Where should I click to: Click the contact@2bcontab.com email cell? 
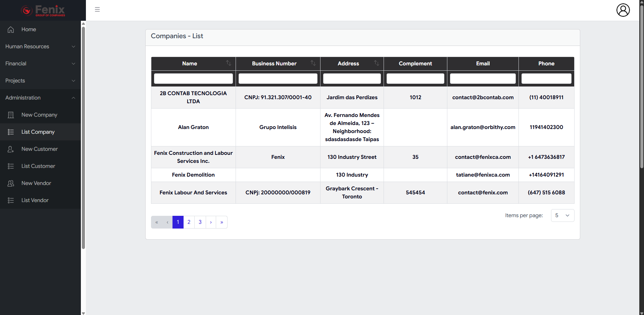pos(483,98)
